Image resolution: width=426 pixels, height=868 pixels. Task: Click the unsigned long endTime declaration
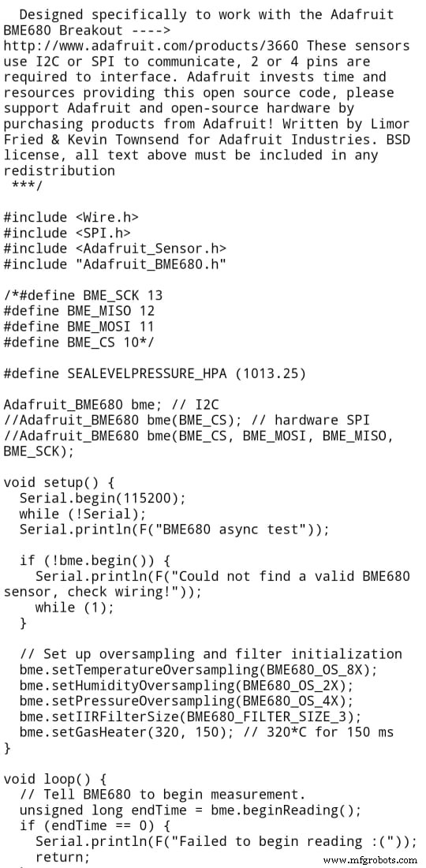point(190,810)
